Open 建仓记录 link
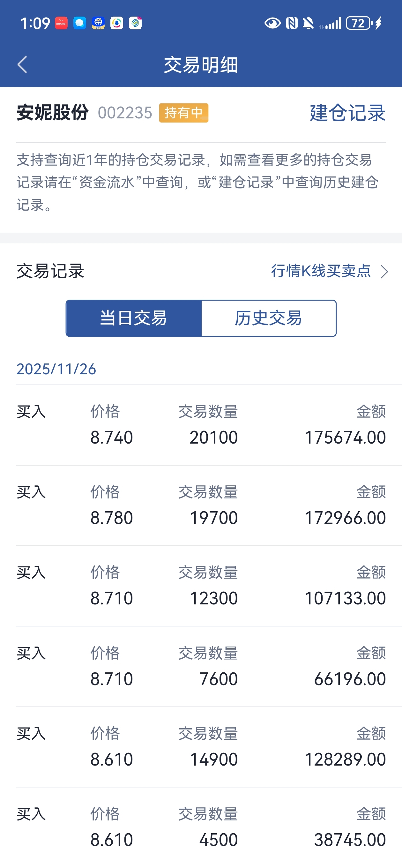The width and height of the screenshot is (402, 868). click(x=347, y=113)
